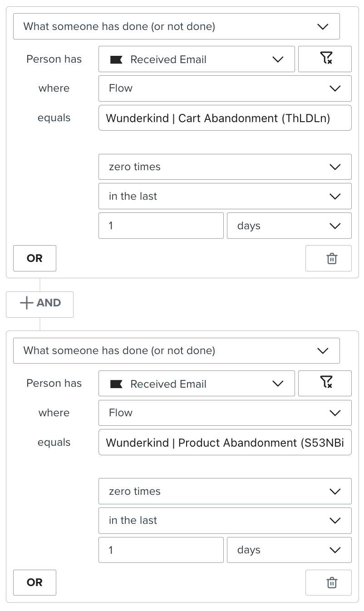Click the filter icon in first condition

click(325, 59)
